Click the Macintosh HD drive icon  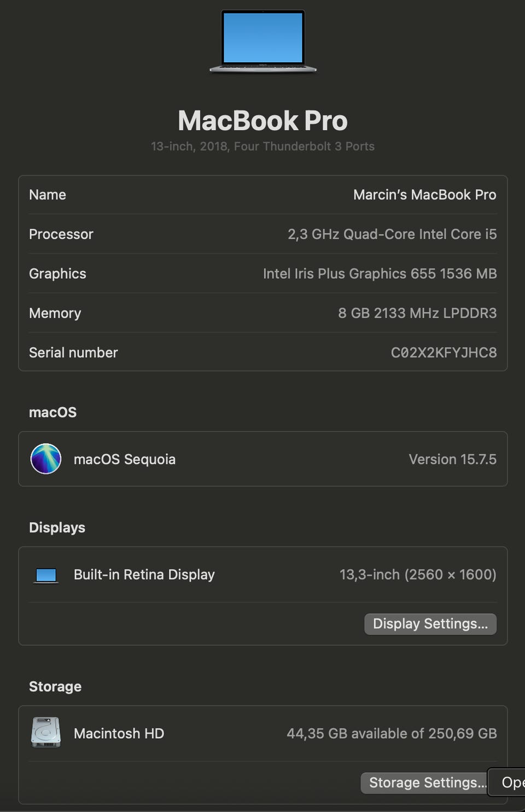pyautogui.click(x=46, y=733)
